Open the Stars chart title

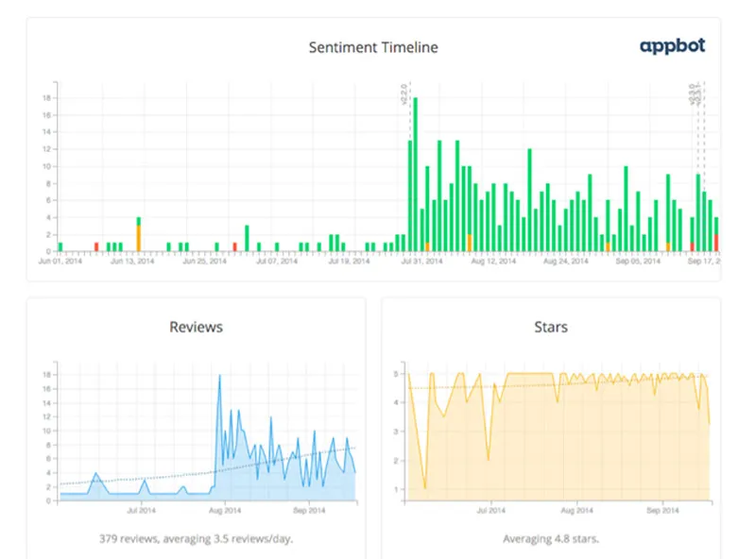(x=551, y=327)
